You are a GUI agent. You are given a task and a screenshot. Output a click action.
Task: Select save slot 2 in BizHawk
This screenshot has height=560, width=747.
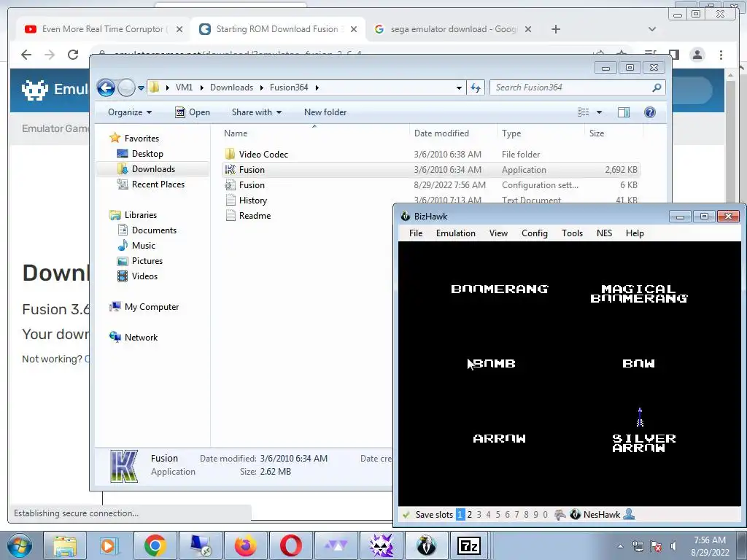pyautogui.click(x=470, y=515)
